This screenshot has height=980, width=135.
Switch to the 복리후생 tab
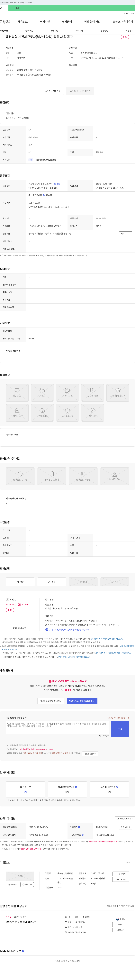click(x=79, y=30)
